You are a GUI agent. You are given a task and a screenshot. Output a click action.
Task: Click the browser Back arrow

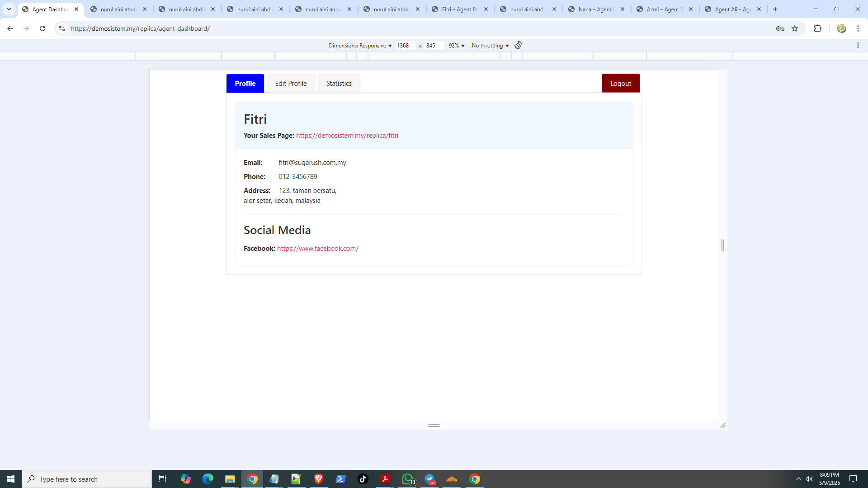click(10, 28)
